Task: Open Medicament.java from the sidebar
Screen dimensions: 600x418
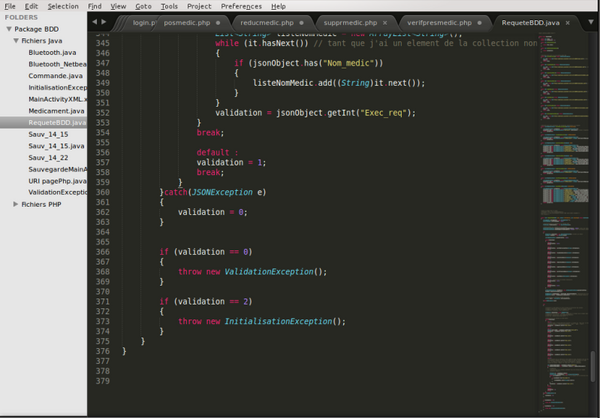Action: pyautogui.click(x=56, y=110)
